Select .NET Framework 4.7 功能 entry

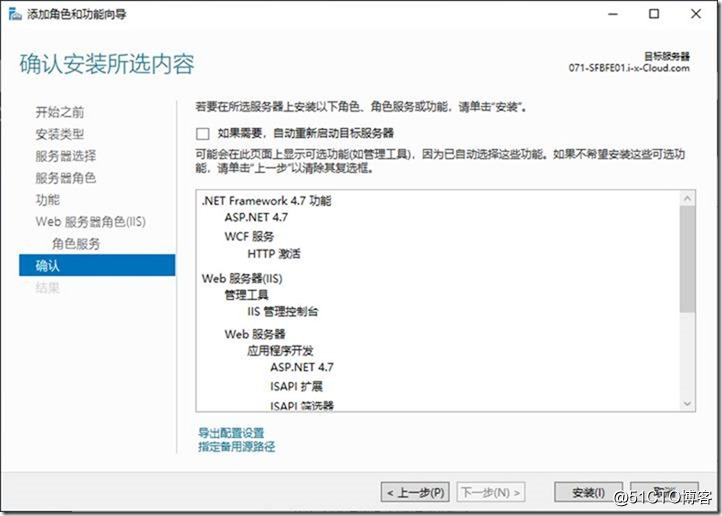[x=267, y=201]
